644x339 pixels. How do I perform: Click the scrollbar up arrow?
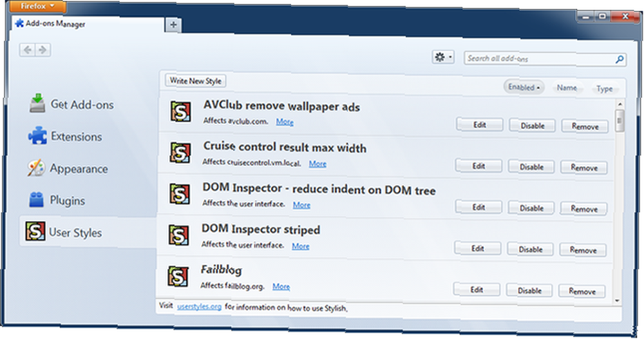[x=620, y=104]
